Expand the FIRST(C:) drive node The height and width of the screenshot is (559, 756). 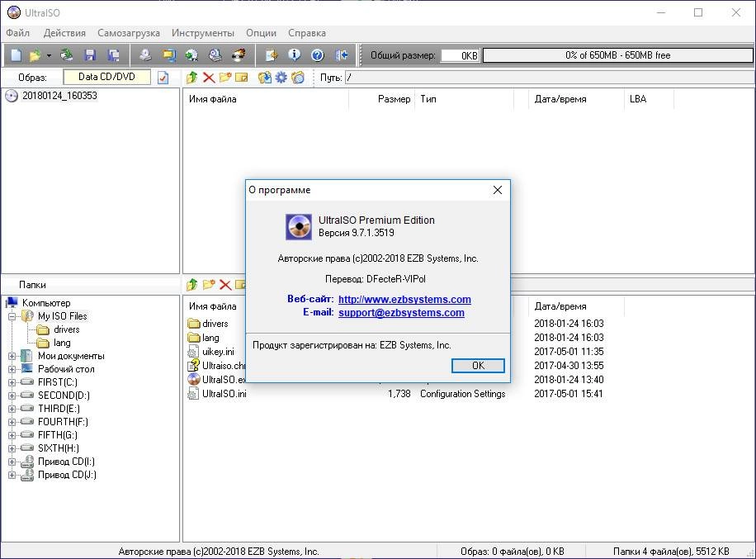click(x=12, y=382)
